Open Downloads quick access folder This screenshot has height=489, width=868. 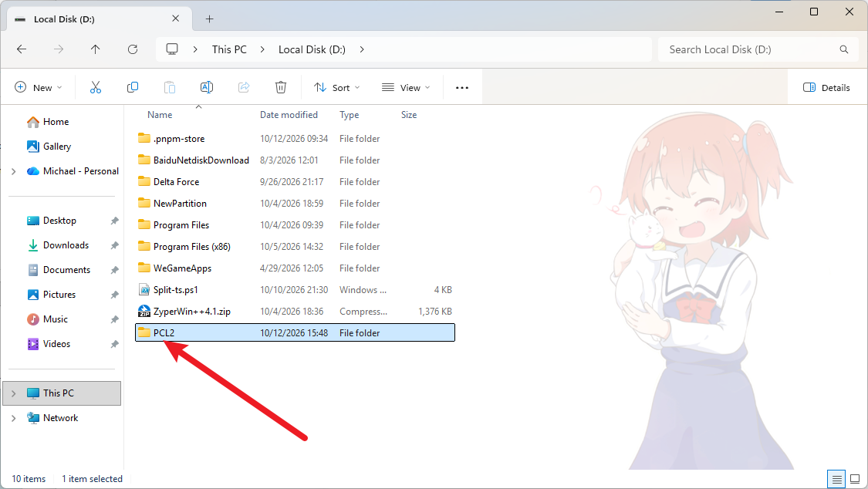(x=66, y=245)
